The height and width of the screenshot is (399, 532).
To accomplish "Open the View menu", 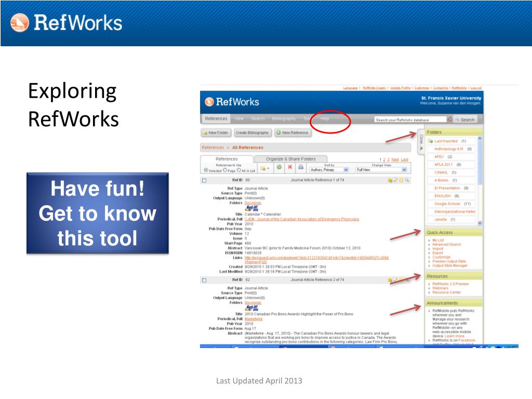I will 239,118.
